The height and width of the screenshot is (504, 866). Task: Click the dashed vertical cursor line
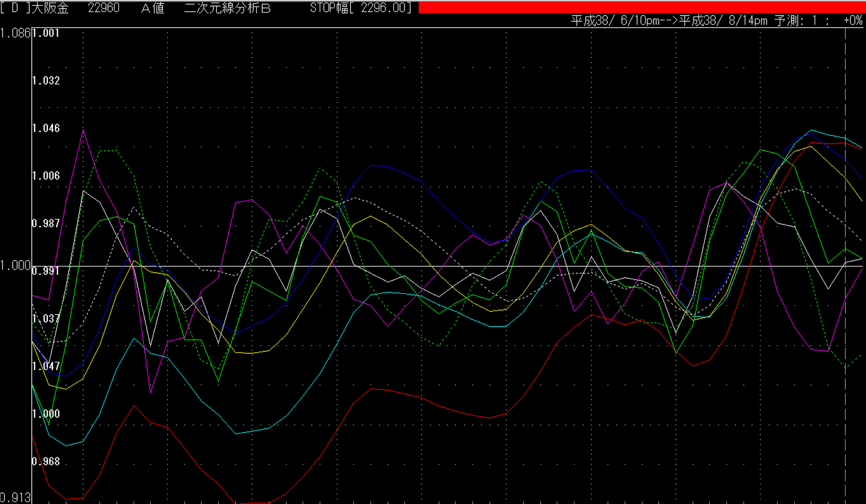845,266
